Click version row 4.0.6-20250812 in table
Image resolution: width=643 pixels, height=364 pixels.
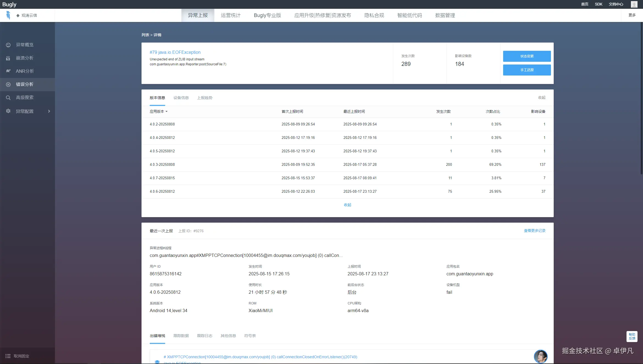(347, 192)
